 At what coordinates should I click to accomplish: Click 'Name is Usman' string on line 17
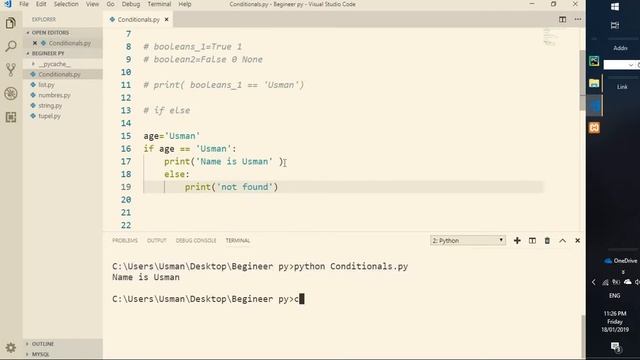tap(234, 162)
